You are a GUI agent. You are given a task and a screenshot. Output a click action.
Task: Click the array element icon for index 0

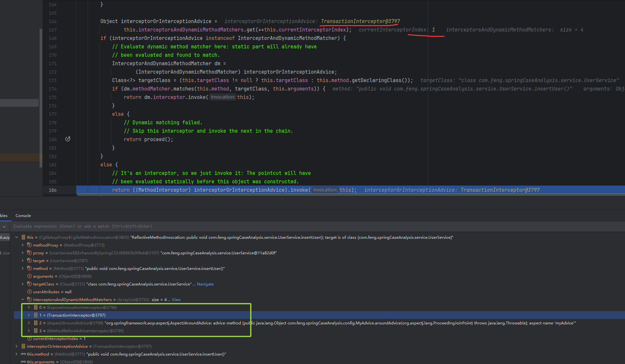tap(36, 307)
